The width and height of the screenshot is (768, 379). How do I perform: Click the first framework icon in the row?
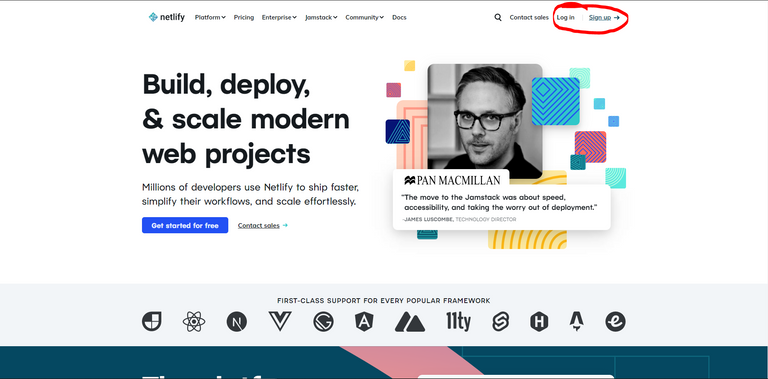pos(151,322)
